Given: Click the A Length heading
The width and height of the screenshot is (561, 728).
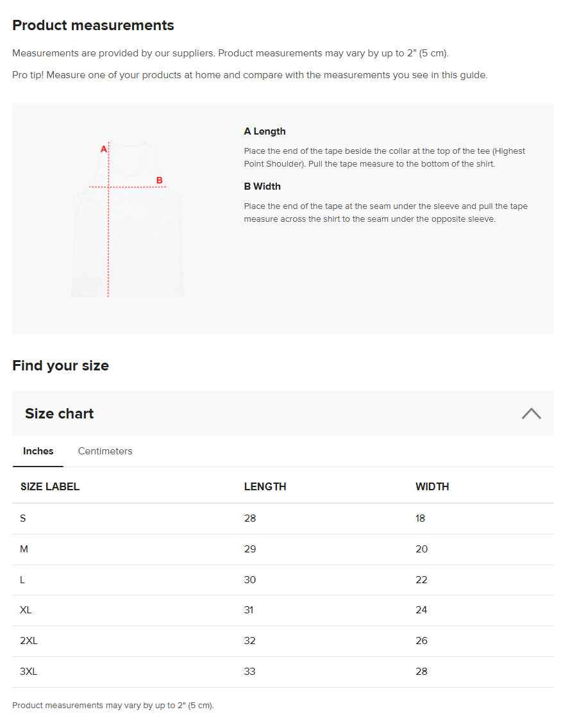Looking at the screenshot, I should tap(265, 131).
